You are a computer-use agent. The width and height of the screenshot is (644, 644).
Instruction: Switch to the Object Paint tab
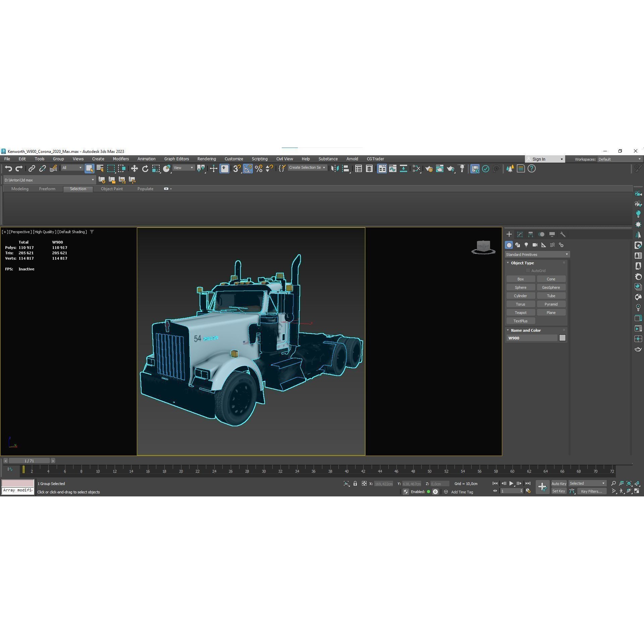click(112, 189)
